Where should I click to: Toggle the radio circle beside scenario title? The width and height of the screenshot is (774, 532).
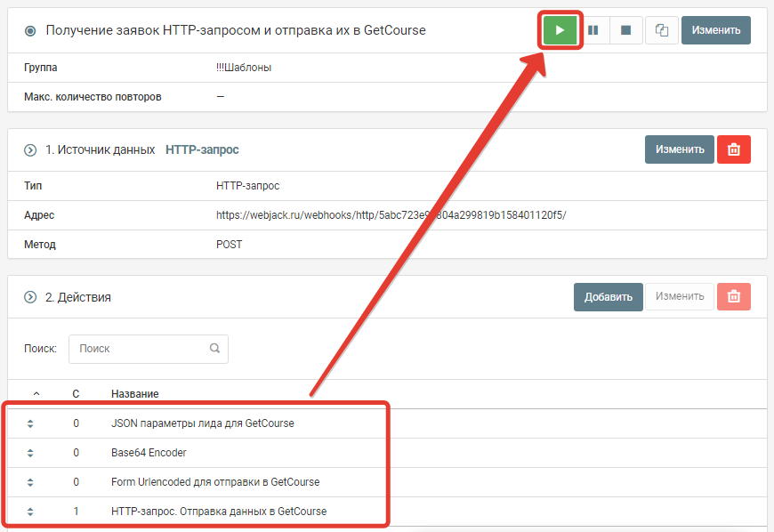tap(30, 31)
